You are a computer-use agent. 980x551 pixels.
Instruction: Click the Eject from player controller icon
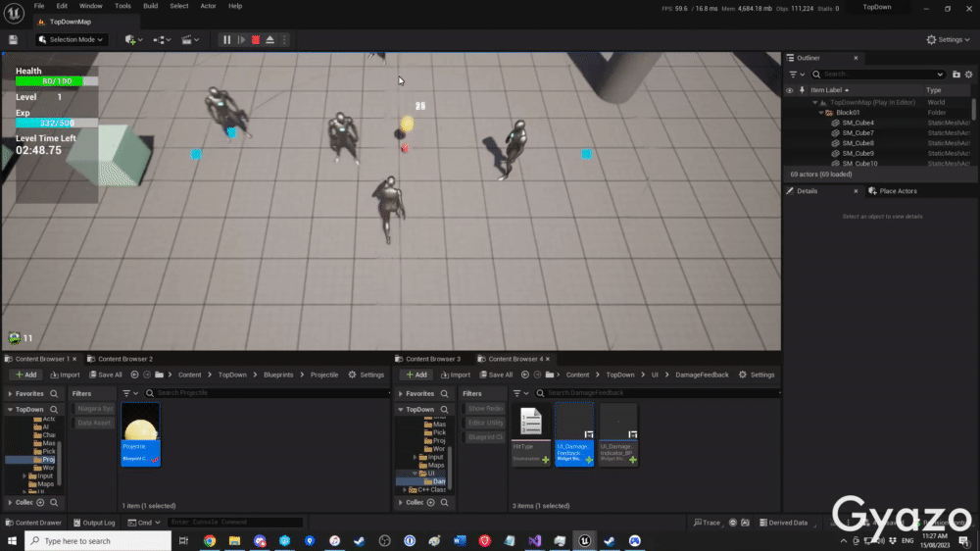pyautogui.click(x=269, y=39)
